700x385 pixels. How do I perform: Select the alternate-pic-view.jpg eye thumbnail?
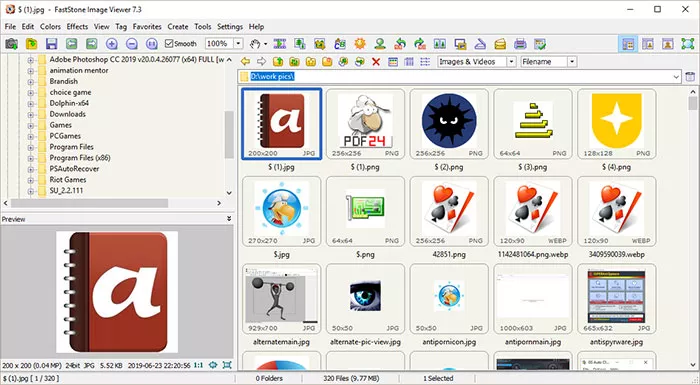point(365,299)
